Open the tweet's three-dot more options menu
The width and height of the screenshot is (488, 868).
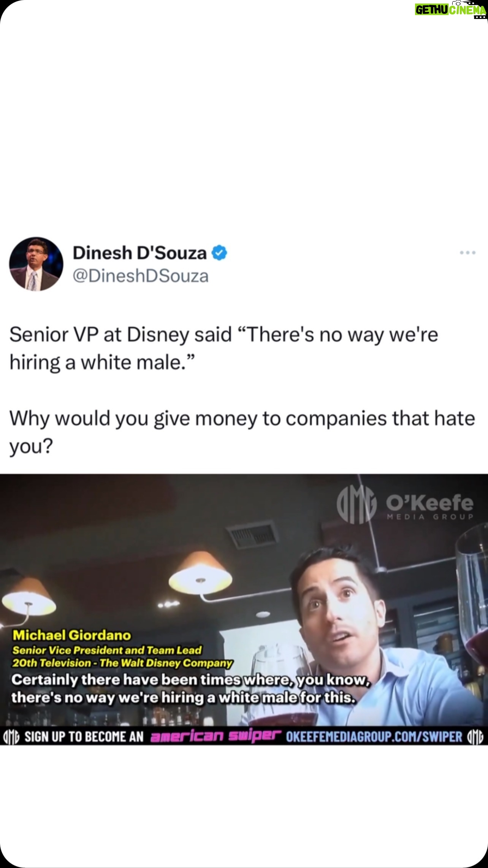(467, 252)
